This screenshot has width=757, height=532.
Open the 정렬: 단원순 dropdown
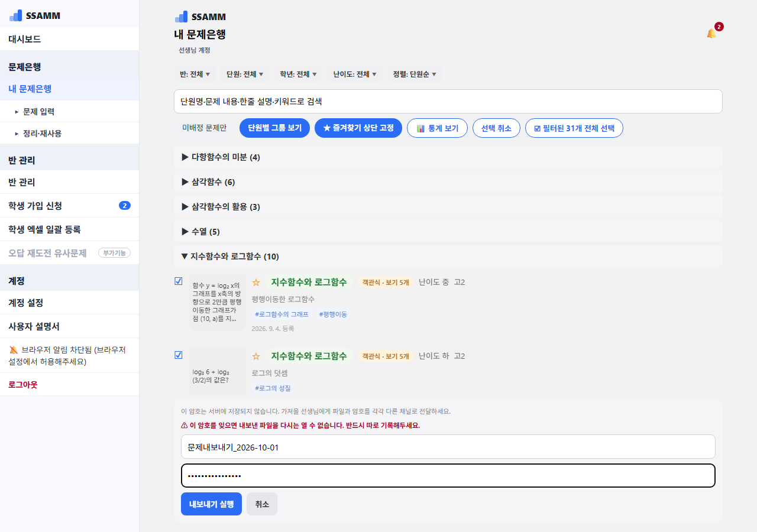[x=415, y=74]
